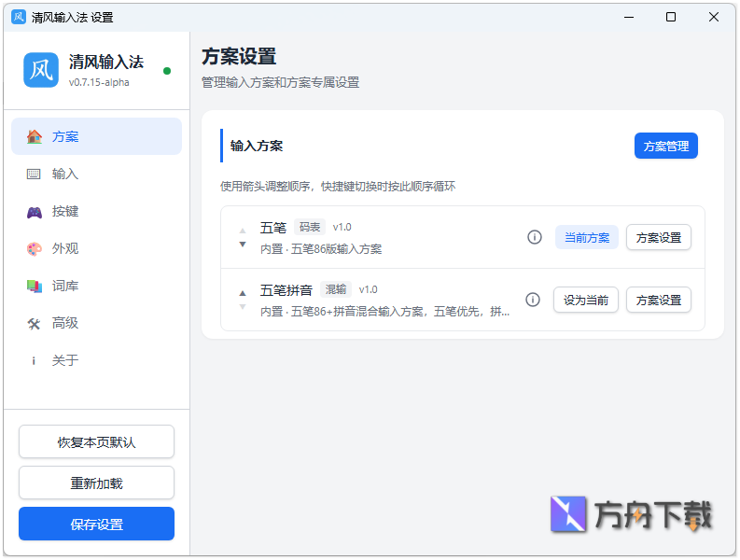740x560 pixels.
Task: Click the palette icon next to 外观
Action: (x=34, y=249)
